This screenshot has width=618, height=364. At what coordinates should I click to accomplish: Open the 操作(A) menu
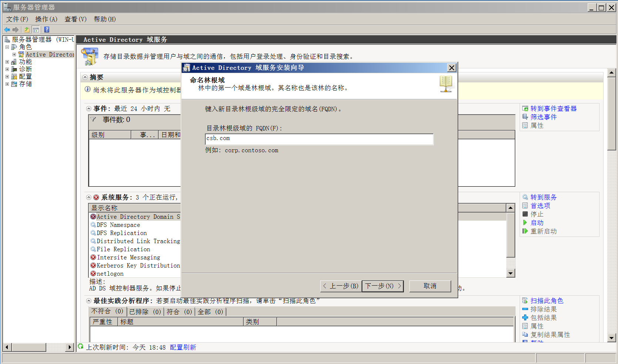(46, 19)
